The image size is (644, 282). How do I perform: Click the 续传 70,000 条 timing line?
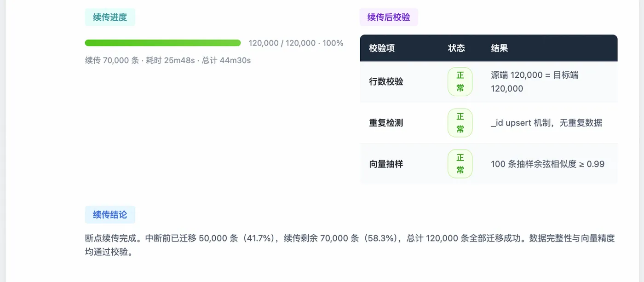168,60
